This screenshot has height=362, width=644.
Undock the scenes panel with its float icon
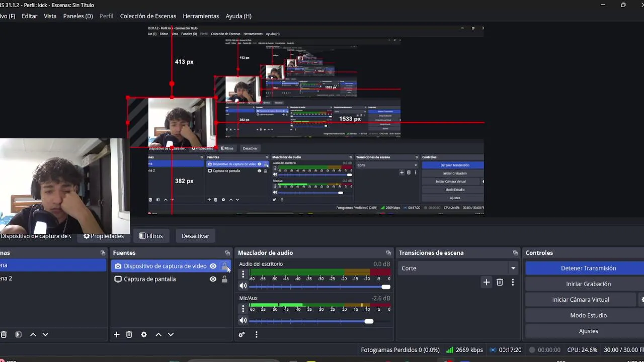pos(103,253)
